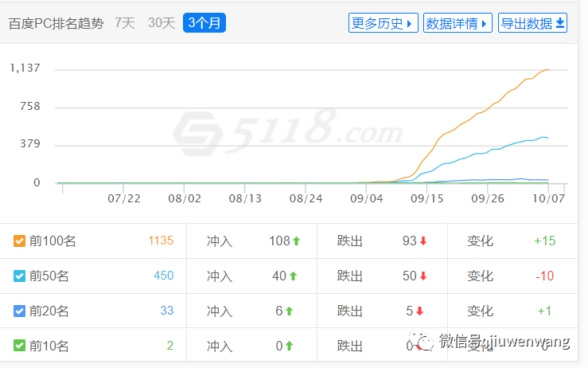Click the 变化 value +1
Viewport: 588px width, 368px height.
point(544,311)
